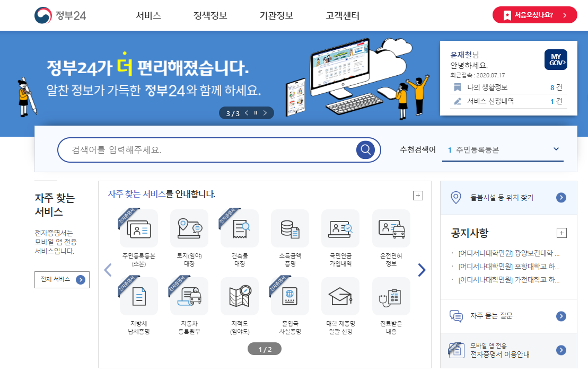Click the 1 / 2 page indicator
This screenshot has height=372, width=588.
pyautogui.click(x=265, y=349)
